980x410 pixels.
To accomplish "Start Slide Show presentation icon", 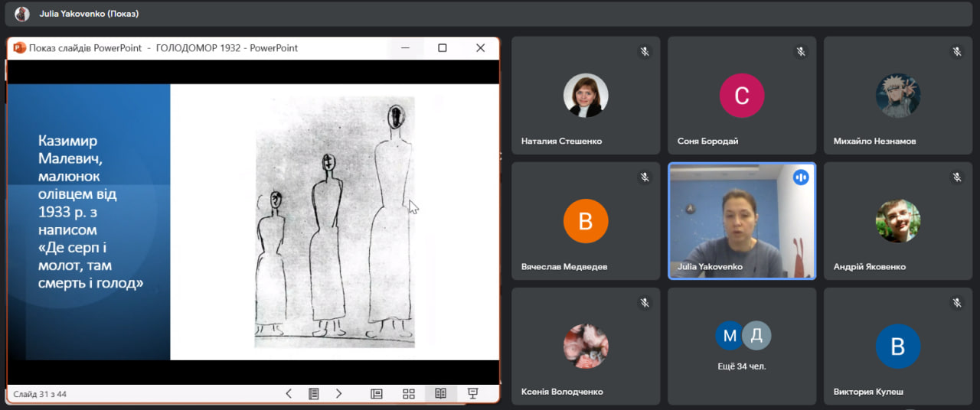I will pyautogui.click(x=472, y=393).
